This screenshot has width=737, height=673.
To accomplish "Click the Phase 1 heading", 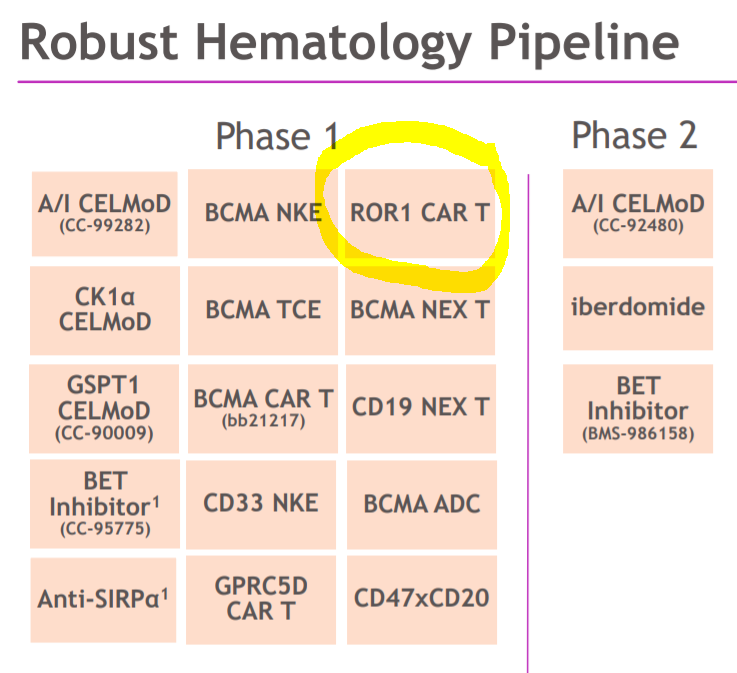I will click(277, 137).
